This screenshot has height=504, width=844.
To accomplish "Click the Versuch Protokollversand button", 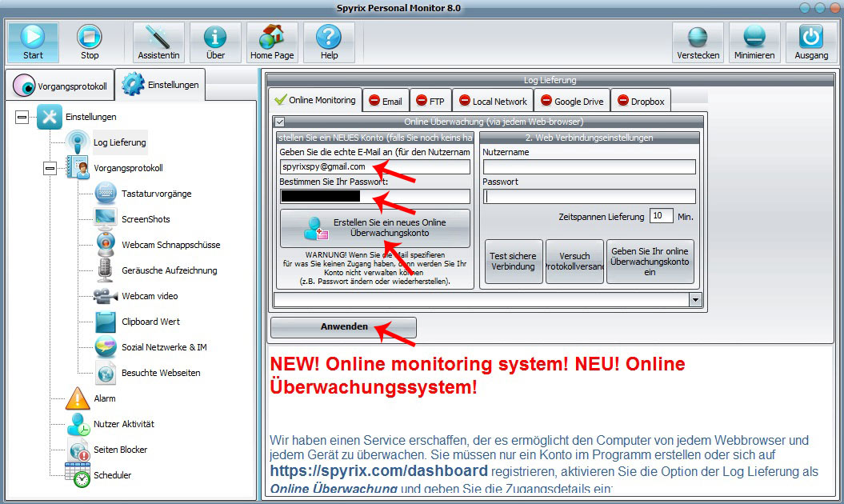I will click(x=574, y=261).
